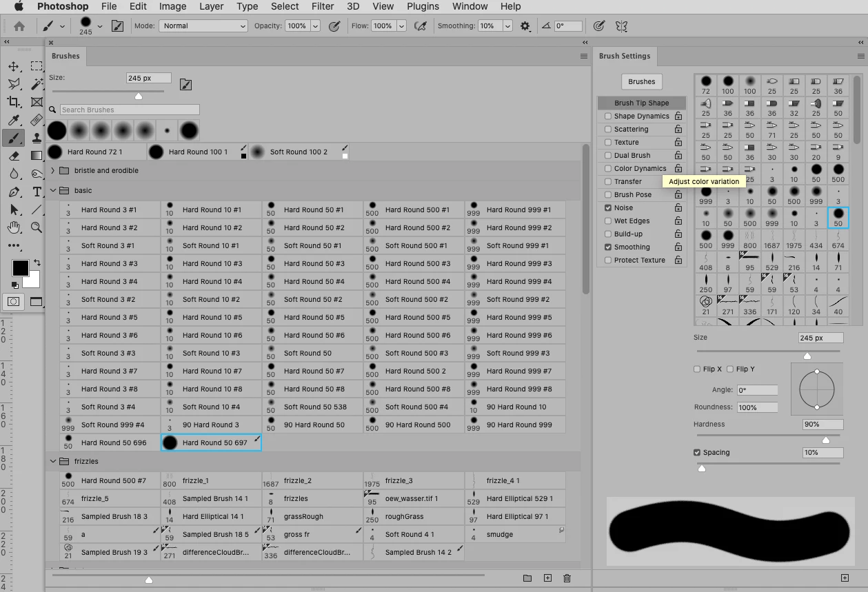
Task: Expand the bristle and erodible group
Action: (x=53, y=170)
